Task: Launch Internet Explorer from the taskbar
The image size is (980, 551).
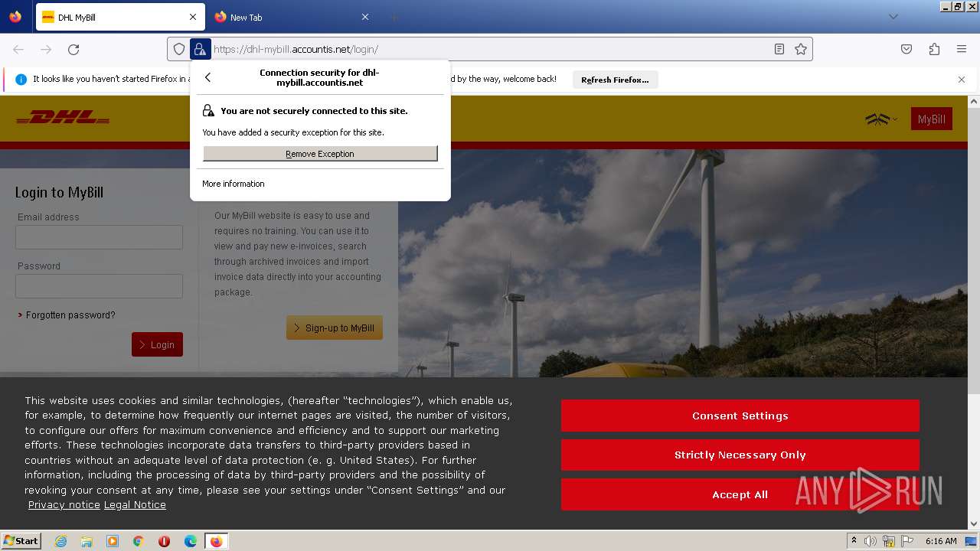Action: (x=60, y=541)
